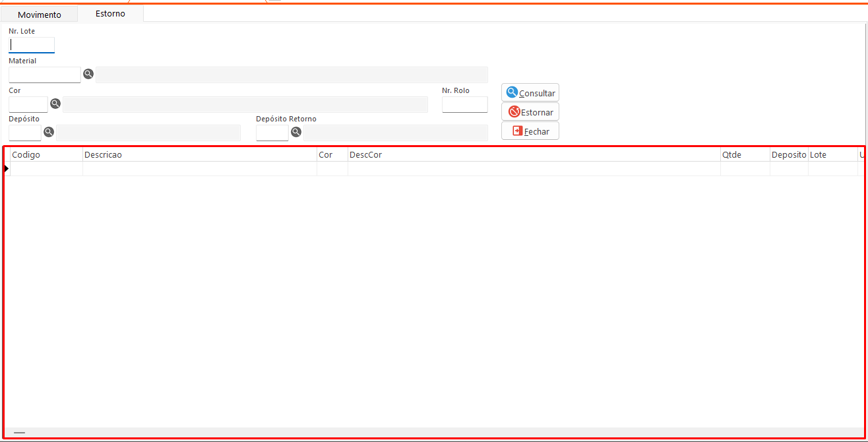The image size is (868, 442).
Task: Click the Estornar button
Action: [530, 112]
